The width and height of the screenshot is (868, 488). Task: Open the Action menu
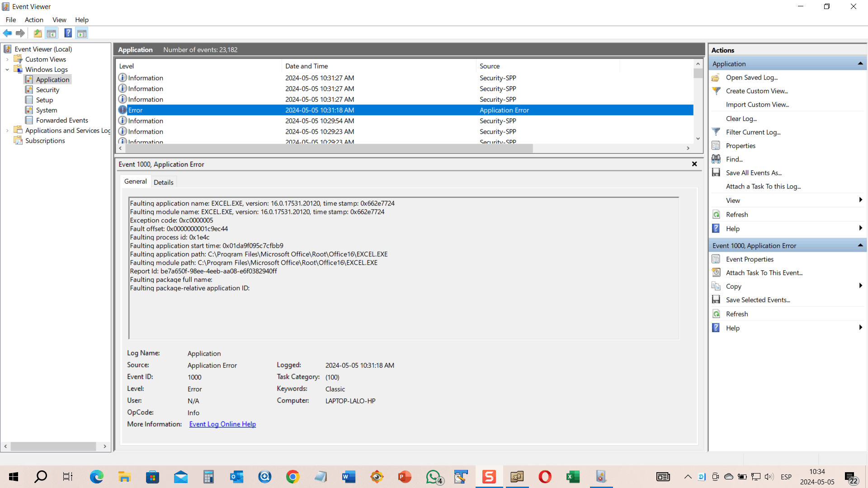tap(34, 20)
